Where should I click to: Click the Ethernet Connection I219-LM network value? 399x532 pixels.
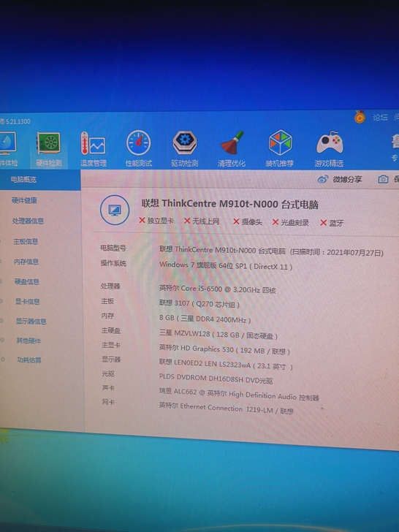click(x=227, y=408)
